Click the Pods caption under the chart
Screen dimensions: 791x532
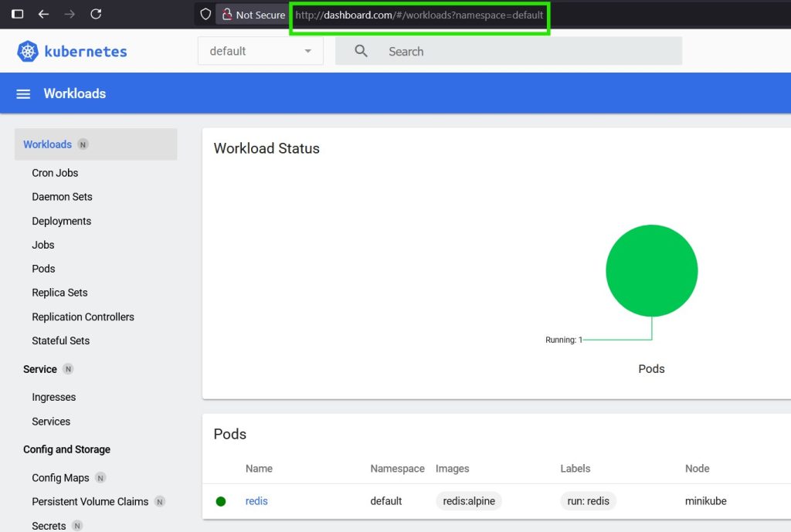tap(651, 368)
